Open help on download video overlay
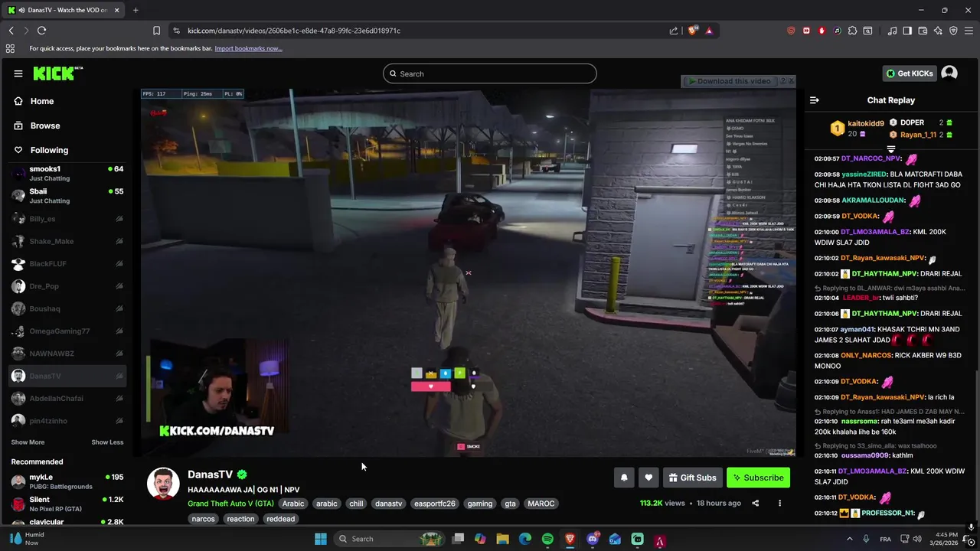The height and width of the screenshot is (551, 980). pos(782,80)
